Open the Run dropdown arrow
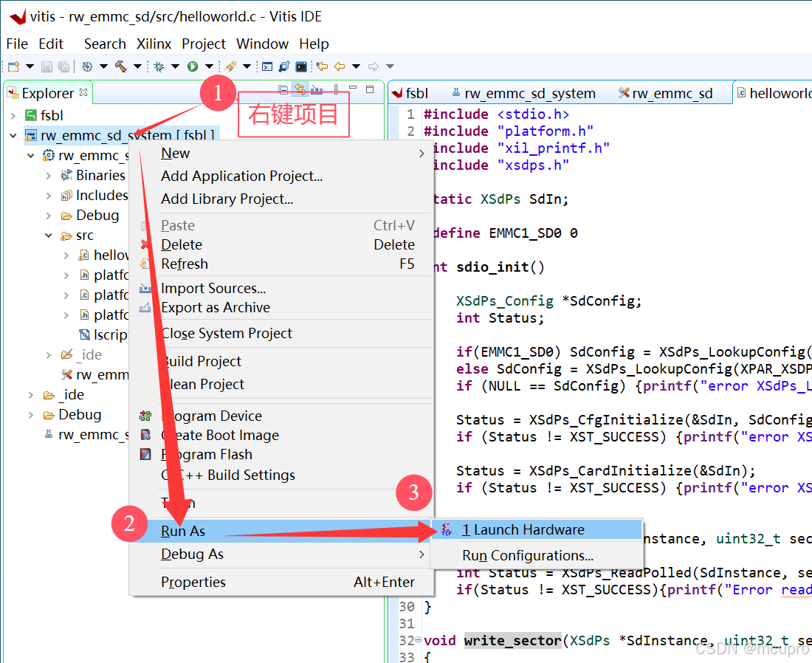812x663 pixels. pos(209,66)
